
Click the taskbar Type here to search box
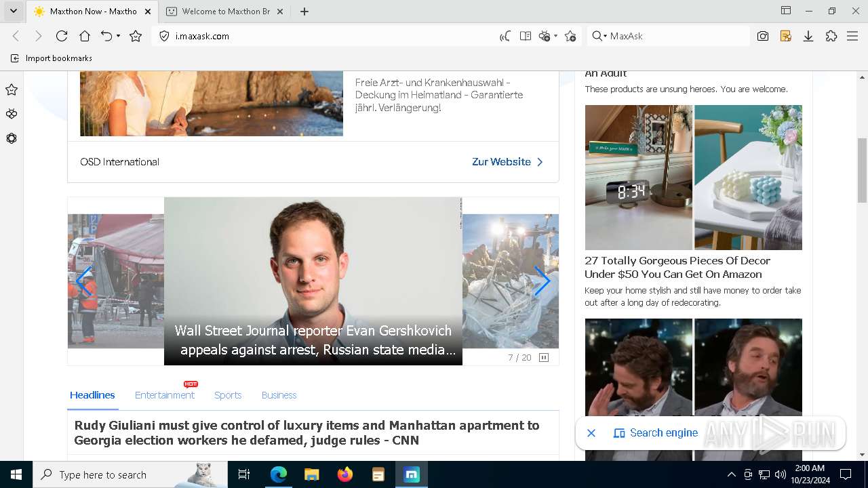[x=130, y=474]
